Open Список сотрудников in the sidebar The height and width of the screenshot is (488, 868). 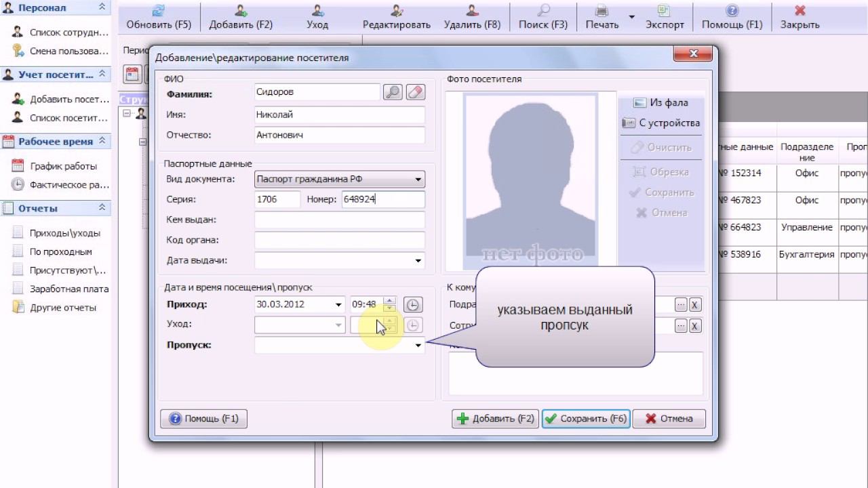[60, 32]
